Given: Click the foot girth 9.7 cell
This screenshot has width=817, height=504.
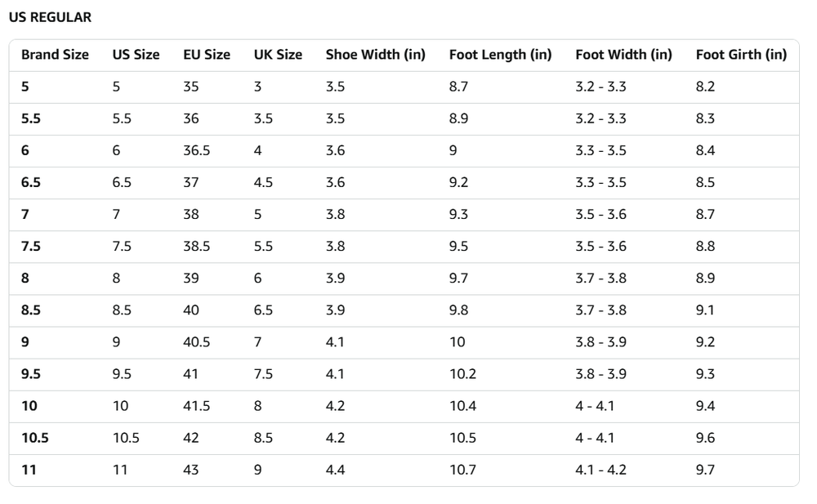Looking at the screenshot, I should coord(705,470).
